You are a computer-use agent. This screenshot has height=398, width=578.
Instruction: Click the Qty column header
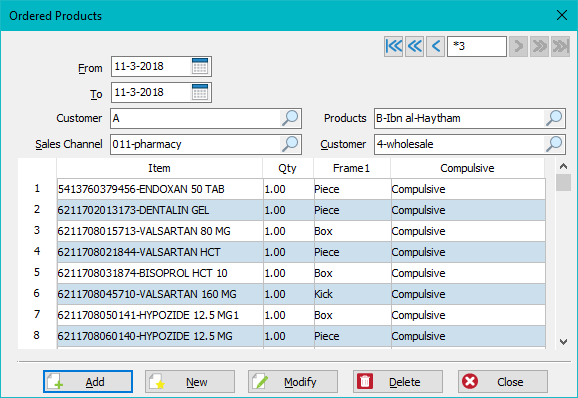coord(288,168)
